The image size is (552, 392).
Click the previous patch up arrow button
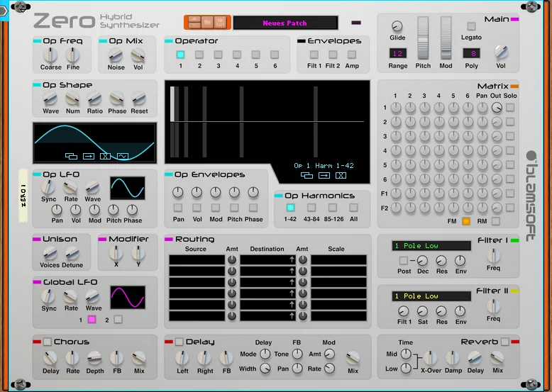coord(194,20)
